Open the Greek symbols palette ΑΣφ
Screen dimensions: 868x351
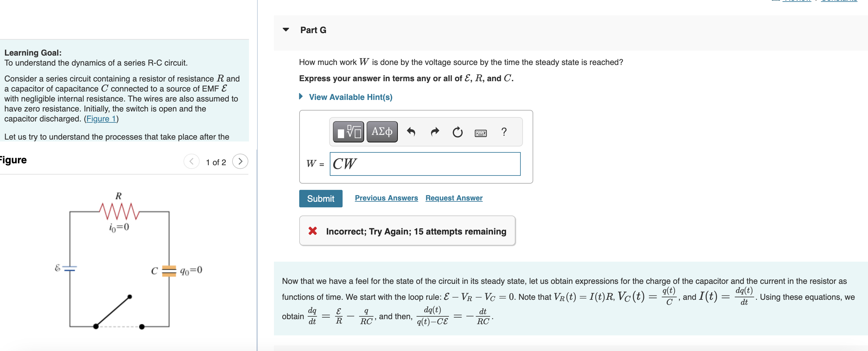(382, 132)
